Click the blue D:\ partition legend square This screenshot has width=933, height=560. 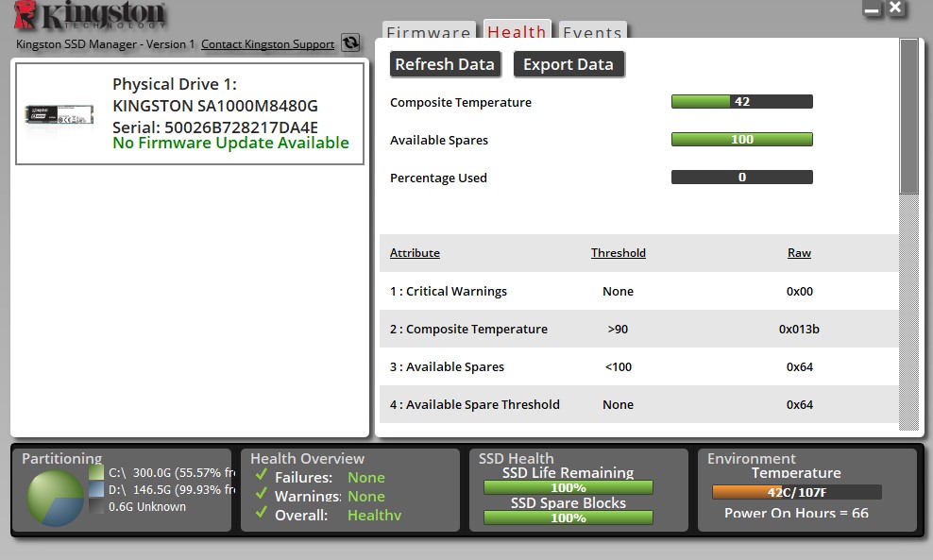tap(95, 490)
